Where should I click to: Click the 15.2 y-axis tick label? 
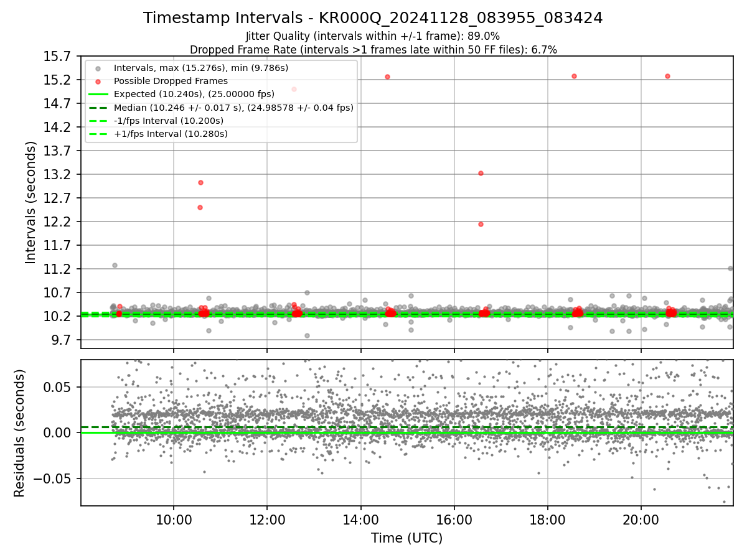click(x=59, y=80)
